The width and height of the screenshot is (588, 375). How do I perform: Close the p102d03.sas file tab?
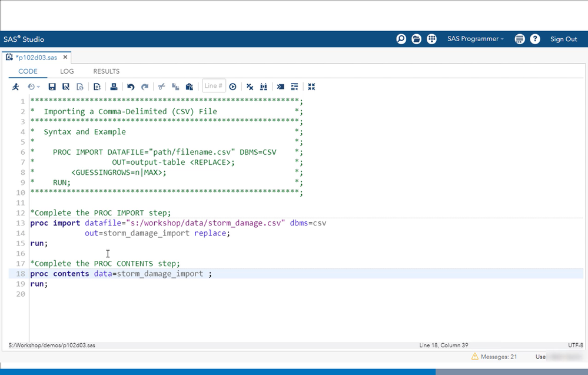pyautogui.click(x=65, y=57)
